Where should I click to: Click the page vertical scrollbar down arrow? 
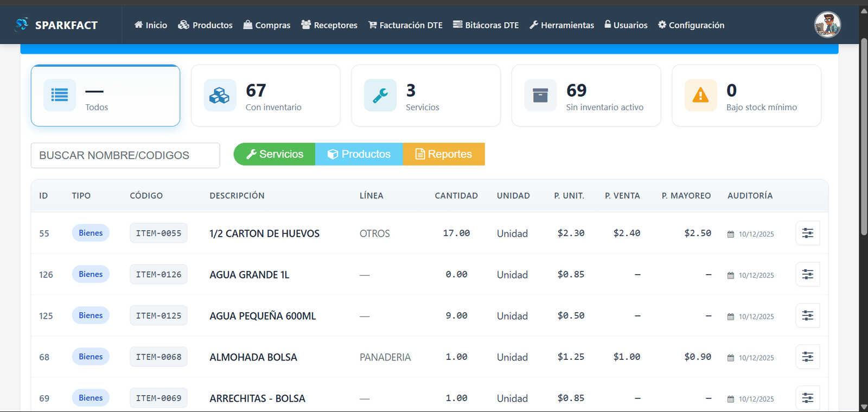[x=863, y=407]
